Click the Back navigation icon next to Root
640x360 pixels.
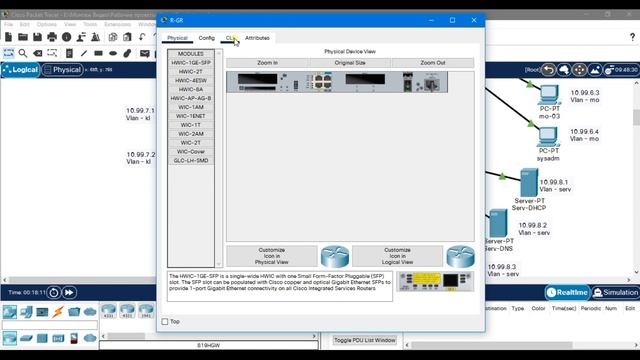(x=549, y=70)
